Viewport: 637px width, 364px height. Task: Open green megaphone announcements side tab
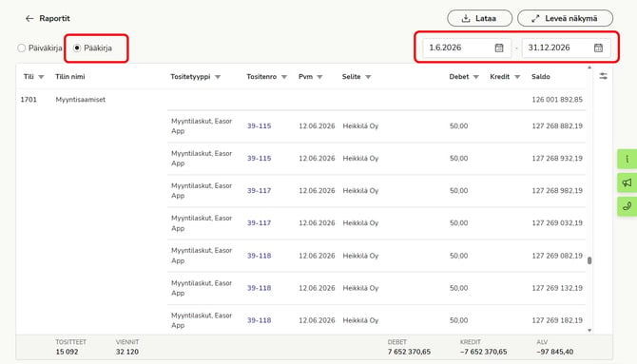[627, 182]
